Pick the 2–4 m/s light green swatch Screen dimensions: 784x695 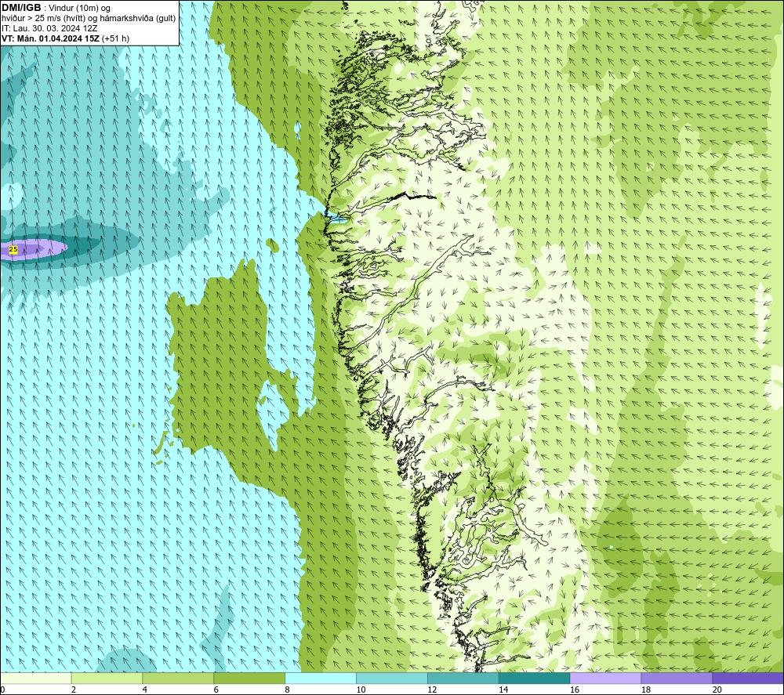107,679
